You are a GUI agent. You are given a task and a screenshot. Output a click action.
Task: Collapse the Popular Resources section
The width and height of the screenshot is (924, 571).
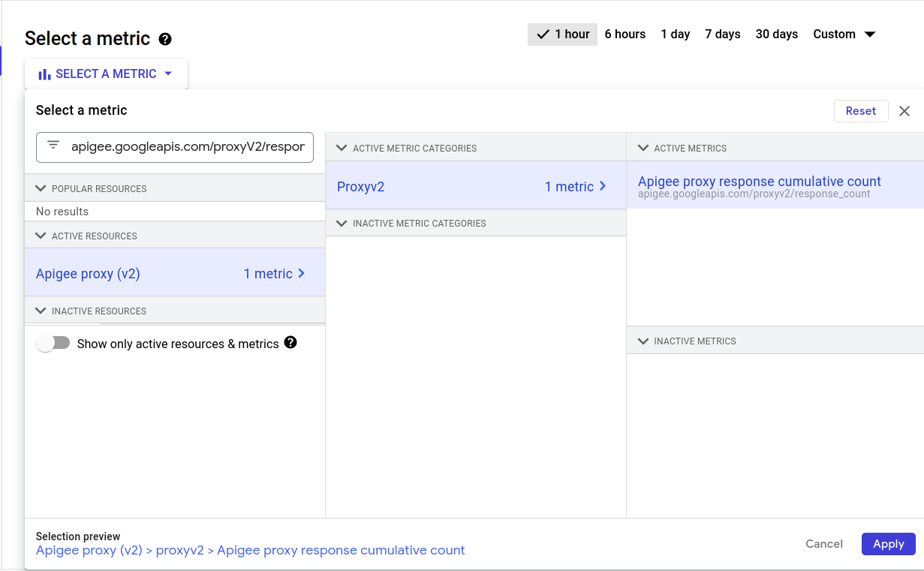point(41,188)
